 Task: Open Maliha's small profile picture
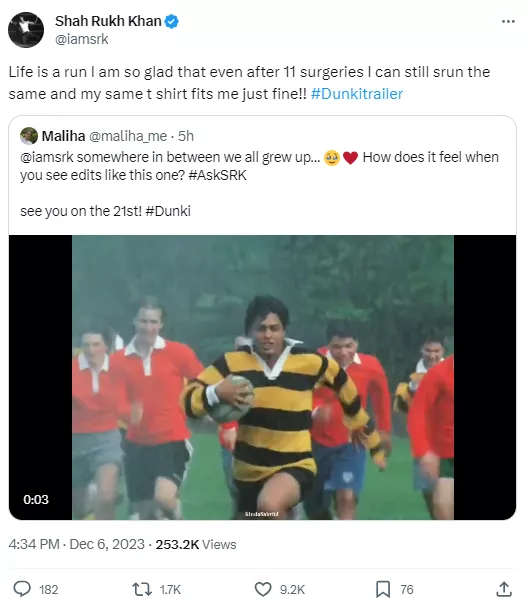pyautogui.click(x=29, y=136)
